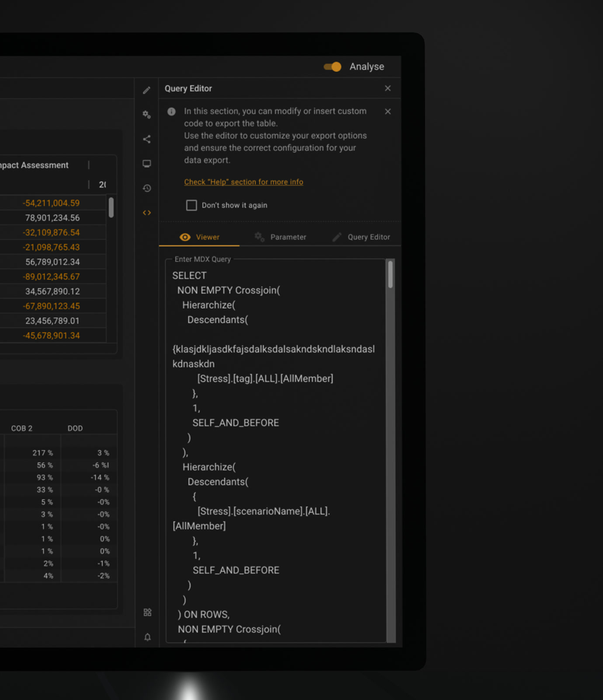603x700 pixels.
Task: Select the value 34,567,890.12
Action: click(x=52, y=291)
